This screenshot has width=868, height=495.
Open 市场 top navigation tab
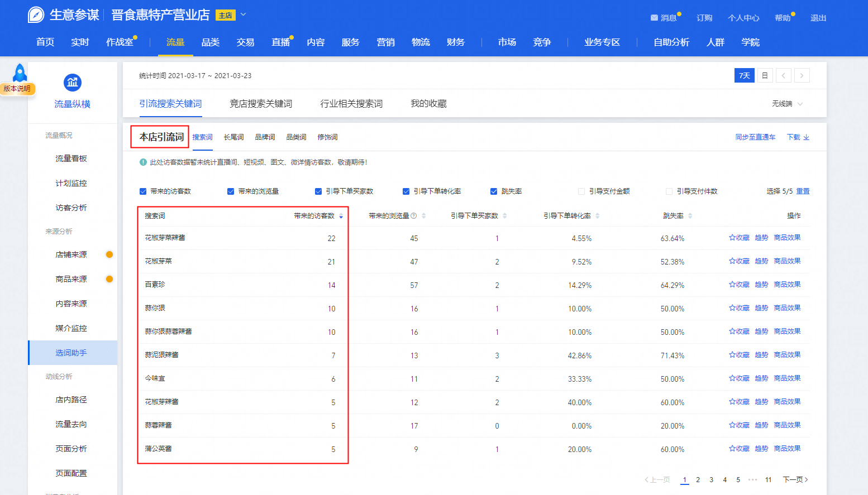pos(507,42)
